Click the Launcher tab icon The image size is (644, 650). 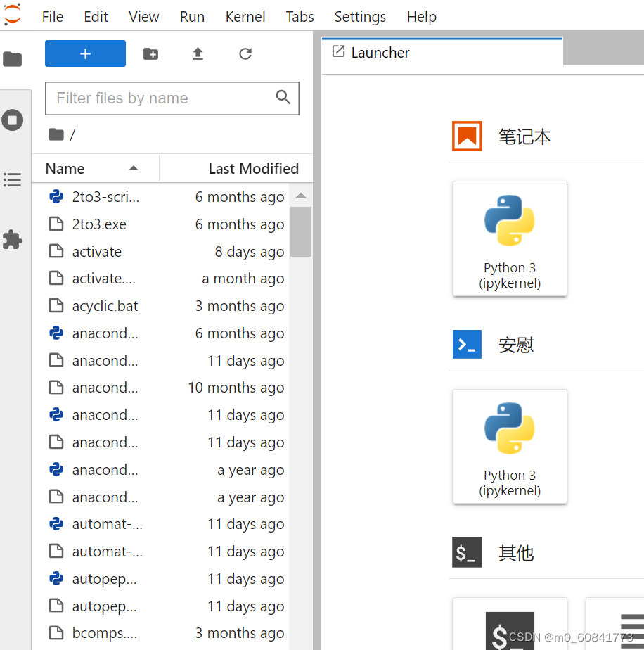pyautogui.click(x=338, y=52)
